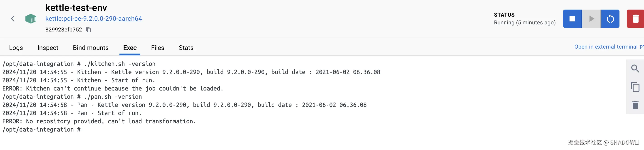This screenshot has height=150, width=644.
Task: Copy terminal contents to clipboard
Action: (x=635, y=87)
